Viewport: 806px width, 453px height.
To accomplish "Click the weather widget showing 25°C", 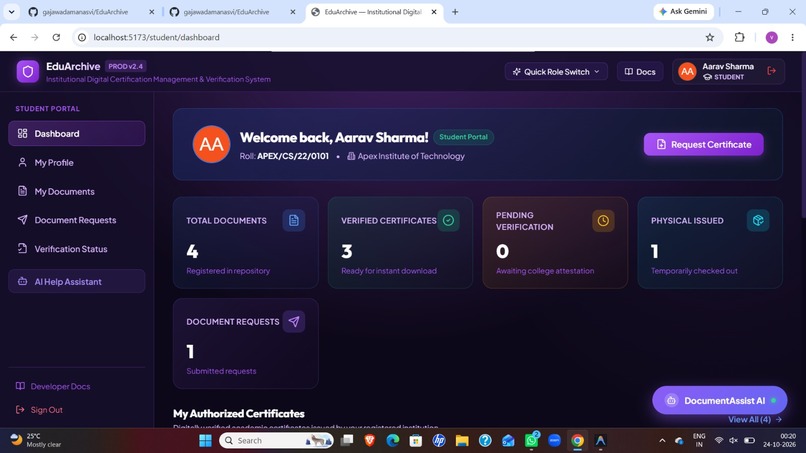I will click(36, 440).
